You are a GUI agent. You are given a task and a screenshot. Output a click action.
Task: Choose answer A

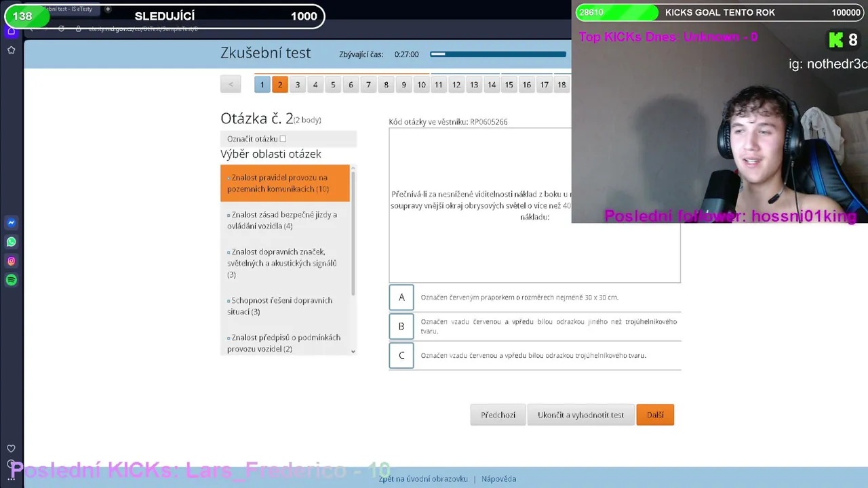click(x=401, y=297)
